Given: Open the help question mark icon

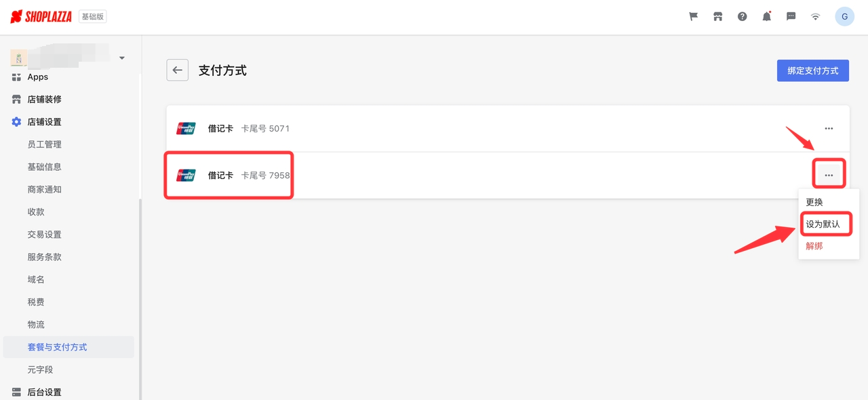Looking at the screenshot, I should (x=743, y=17).
